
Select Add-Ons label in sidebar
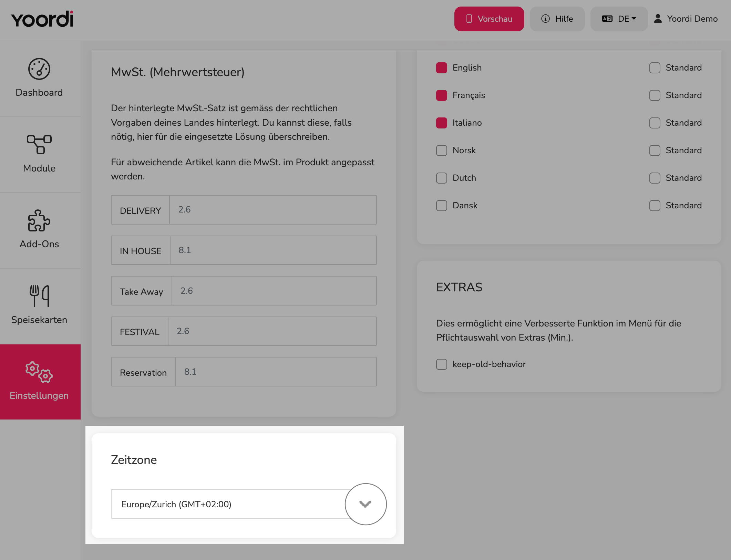[x=39, y=244]
